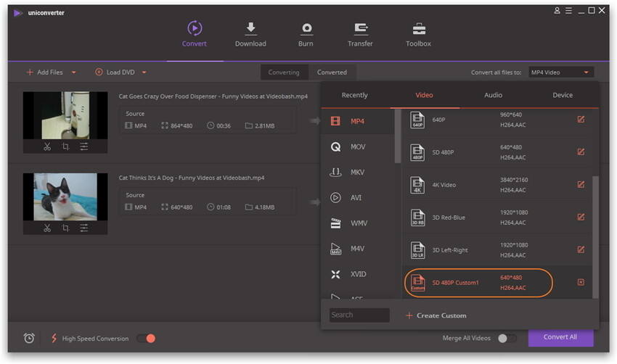The height and width of the screenshot is (364, 617).
Task: Select the MKV format
Action: click(357, 172)
